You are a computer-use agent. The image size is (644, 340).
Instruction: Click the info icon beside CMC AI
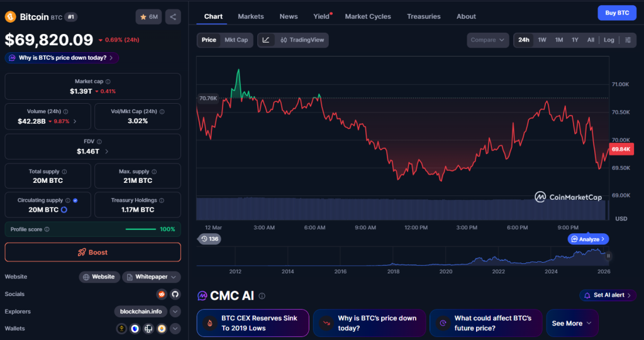pos(262,296)
